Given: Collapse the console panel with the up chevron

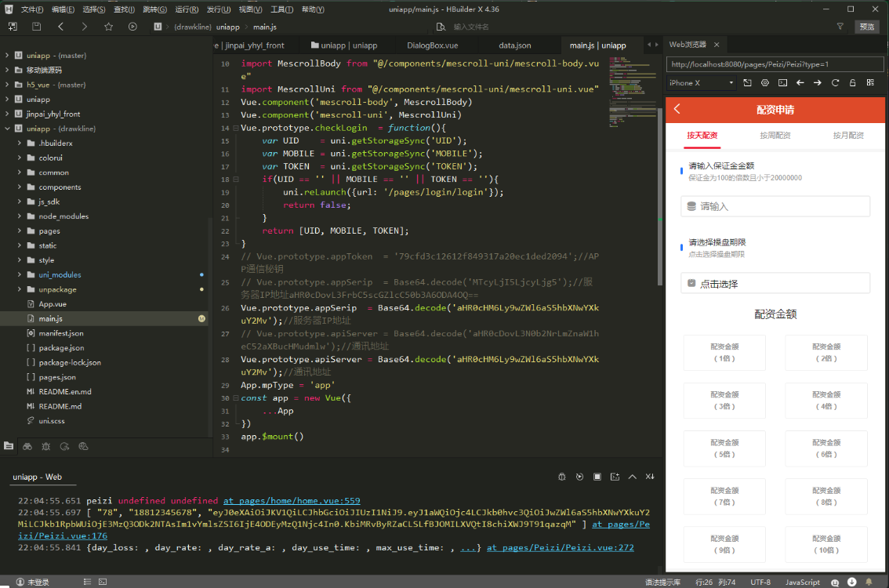Looking at the screenshot, I should pyautogui.click(x=632, y=477).
